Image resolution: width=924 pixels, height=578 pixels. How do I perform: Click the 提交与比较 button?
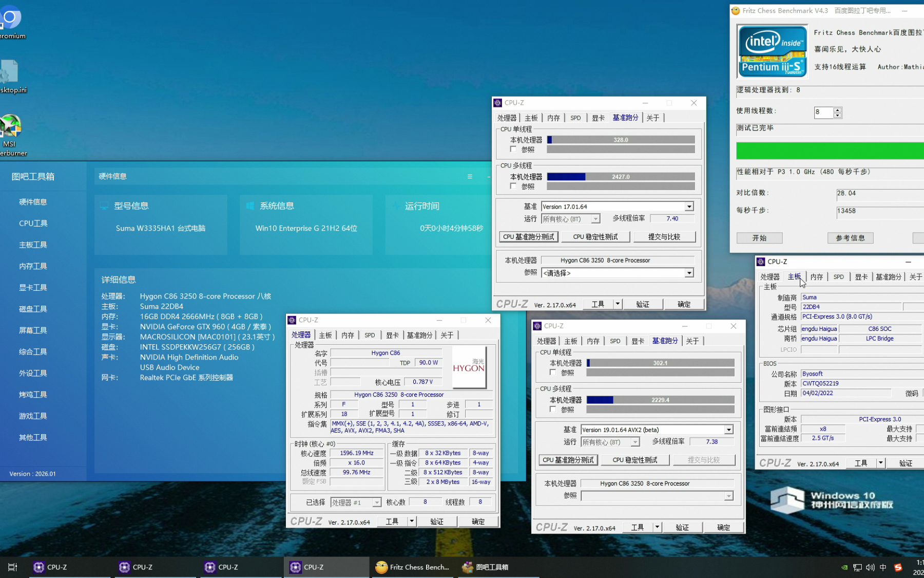[x=664, y=237]
